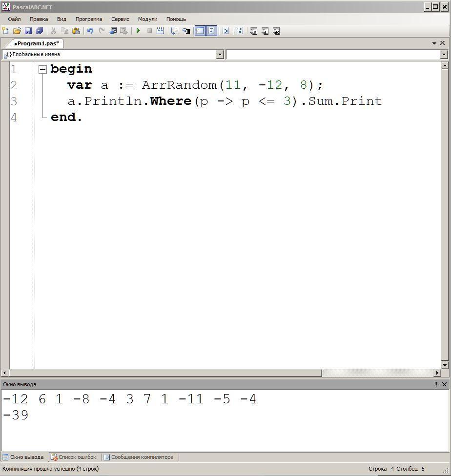
Task: Click the step into debug icon
Action: 186,31
